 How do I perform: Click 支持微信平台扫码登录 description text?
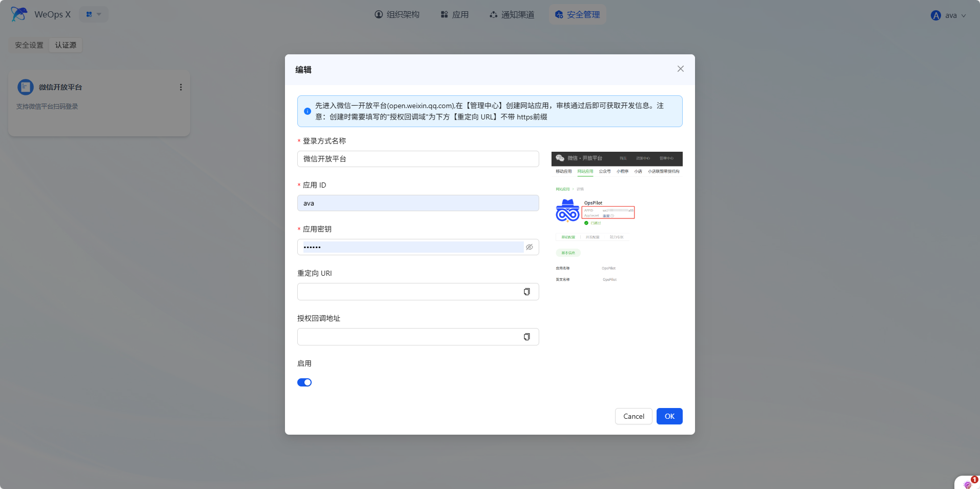tap(47, 107)
